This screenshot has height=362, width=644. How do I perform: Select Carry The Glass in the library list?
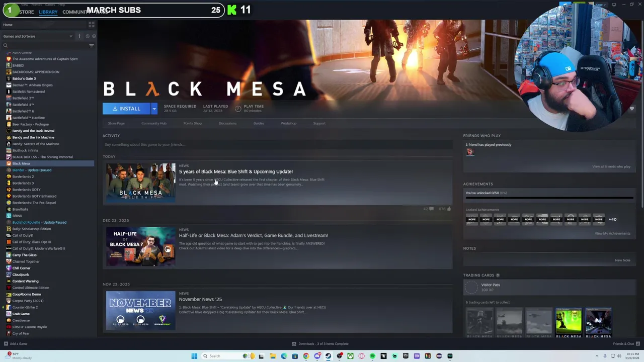[25, 255]
